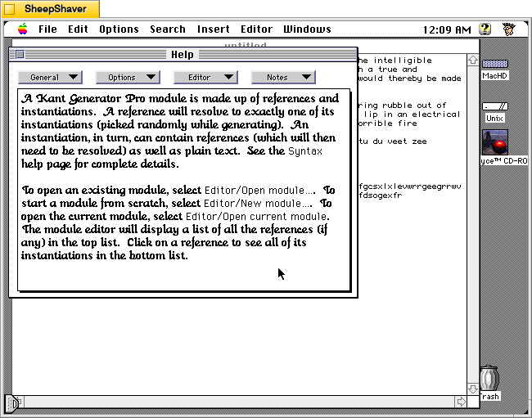This screenshot has height=418, width=532.
Task: Click 'tu du veet zee' line in untitled
Action: tap(393, 142)
